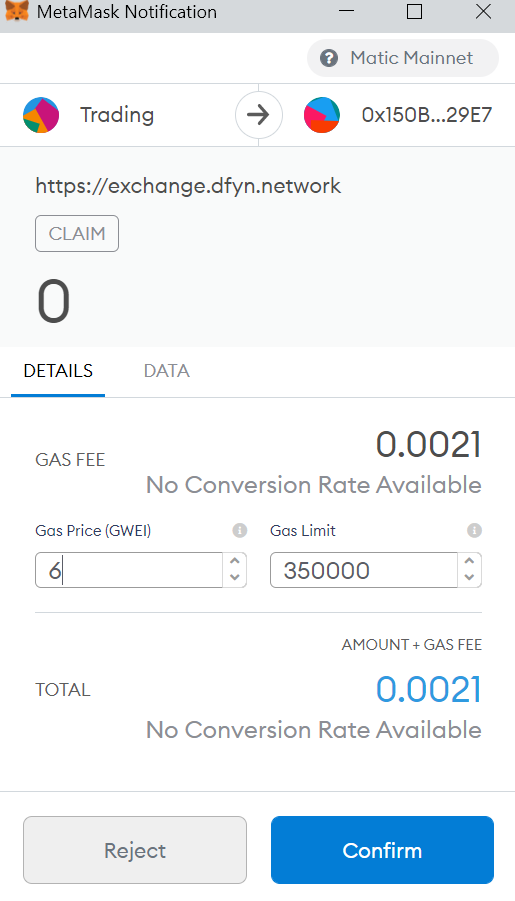Click the recipient address avatar icon
The height and width of the screenshot is (901, 515).
tap(322, 115)
